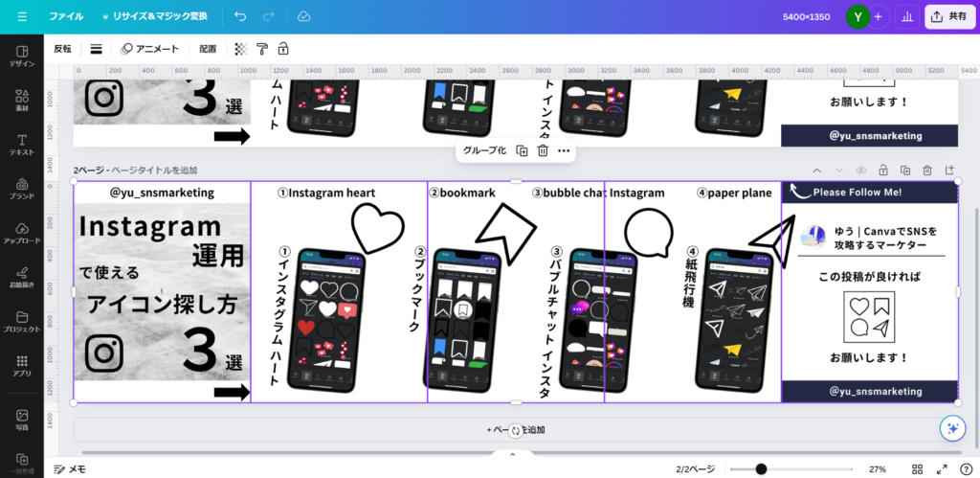Duplicate page 2 icon
Viewport: 980px width, 478px height.
905,171
